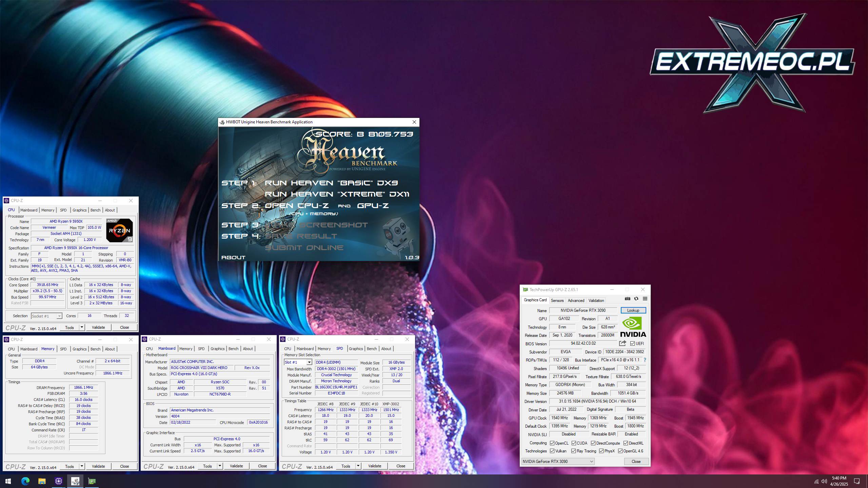Click the Bus Interface question mark icon
Screen dimensions: 868x488
pos(645,360)
